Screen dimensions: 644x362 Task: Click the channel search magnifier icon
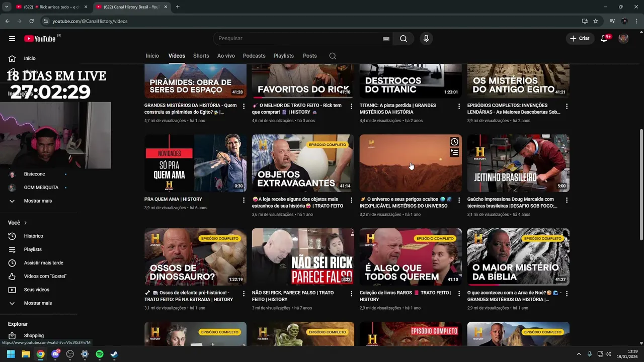pos(333,56)
